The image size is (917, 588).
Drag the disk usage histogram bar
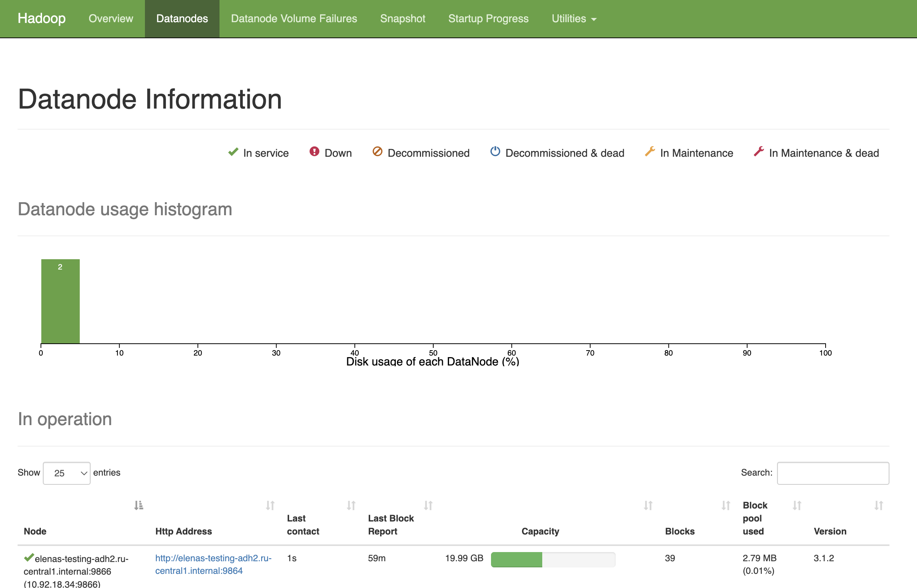[x=60, y=300]
